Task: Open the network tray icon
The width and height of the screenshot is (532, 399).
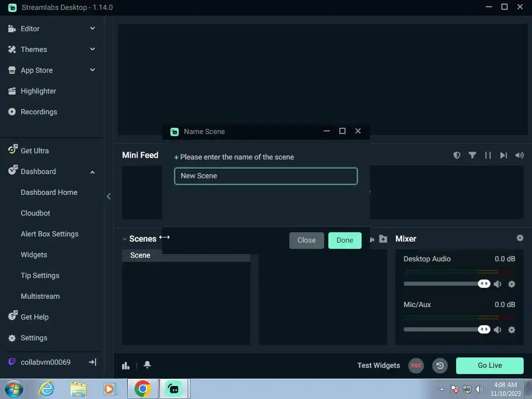Action: tap(467, 389)
